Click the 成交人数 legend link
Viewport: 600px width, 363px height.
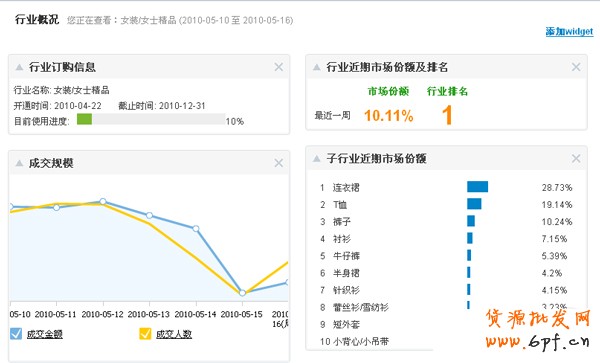174,334
